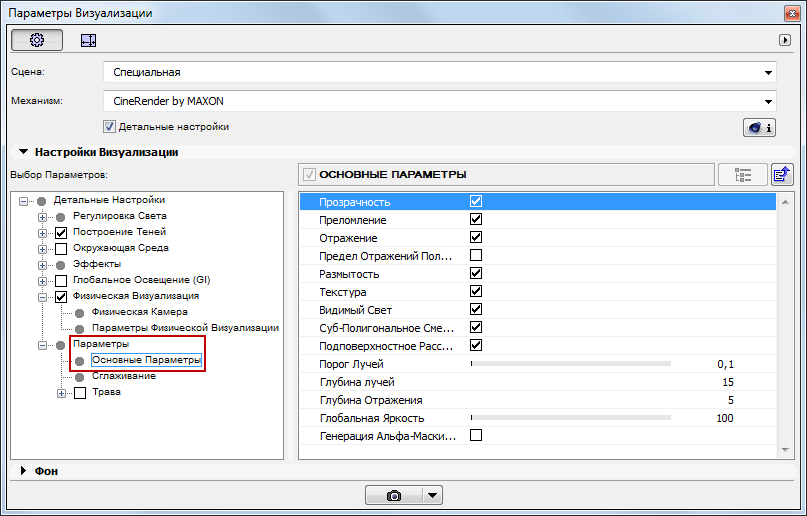Screen dimensions: 807x516
Task: Collapse the Физическая Визуализация node
Action: tap(42, 297)
